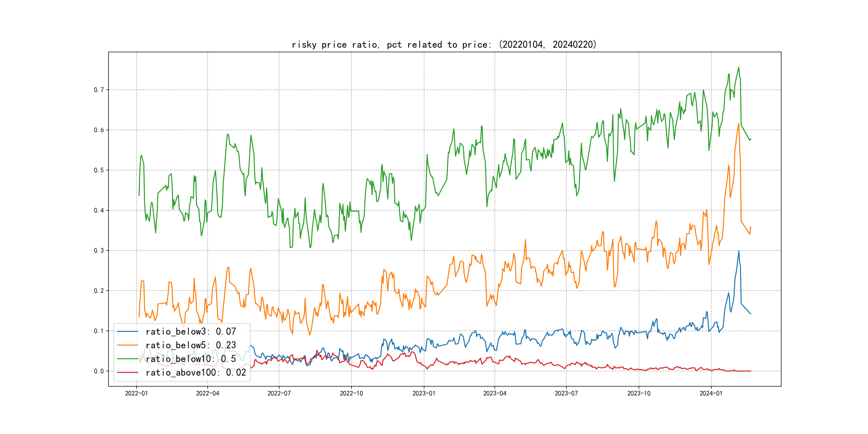This screenshot has height=434, width=868.
Task: Click the 2022-07 x-axis tick label
Action: [x=279, y=393]
